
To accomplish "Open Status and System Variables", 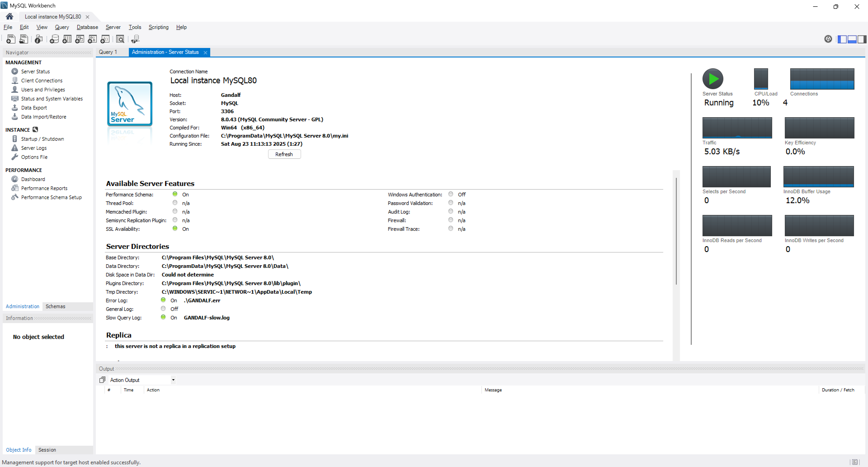I will pyautogui.click(x=52, y=99).
